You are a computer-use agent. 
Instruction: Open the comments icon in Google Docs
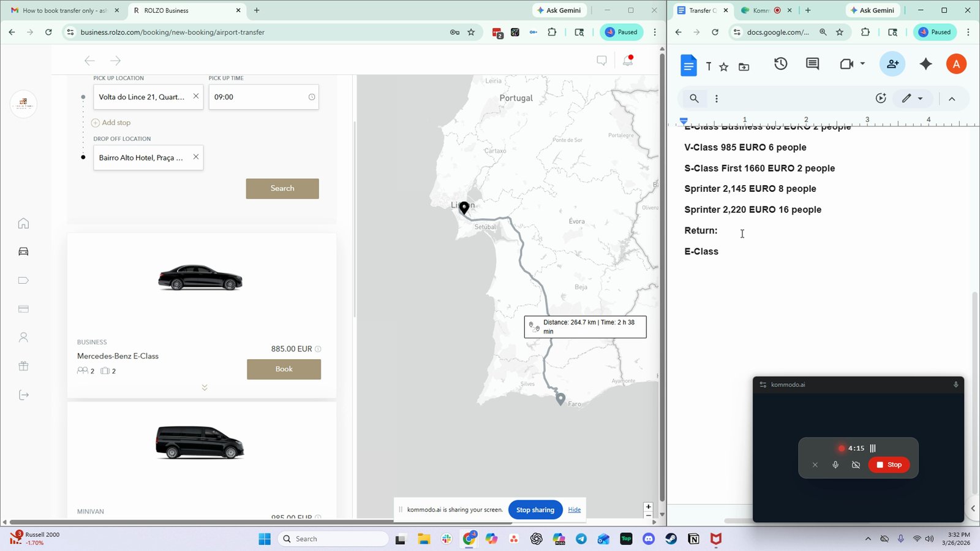(812, 64)
